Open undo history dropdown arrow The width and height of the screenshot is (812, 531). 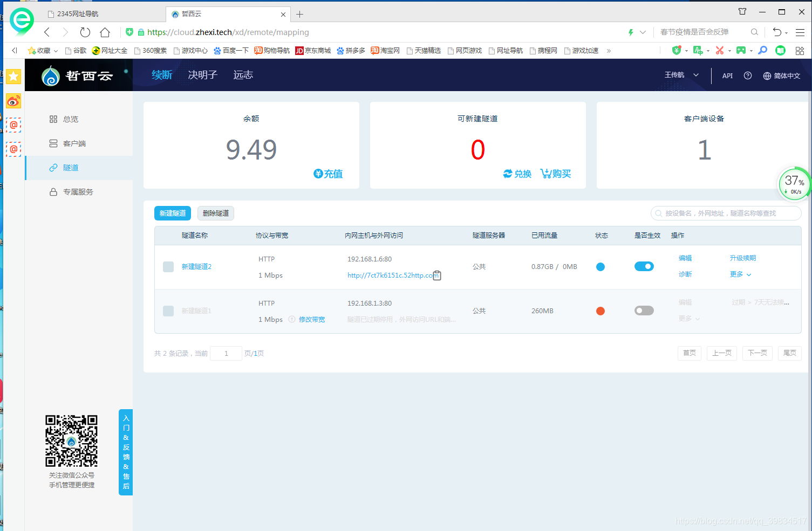pos(787,33)
